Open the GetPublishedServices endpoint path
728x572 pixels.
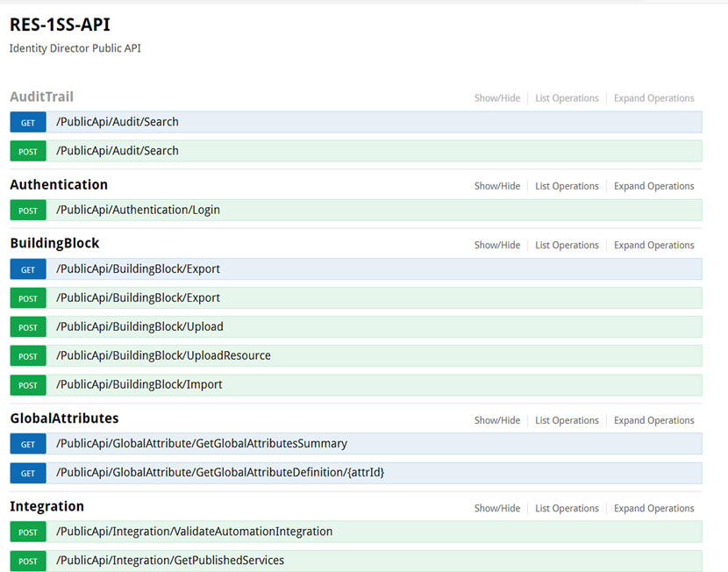[x=170, y=561]
